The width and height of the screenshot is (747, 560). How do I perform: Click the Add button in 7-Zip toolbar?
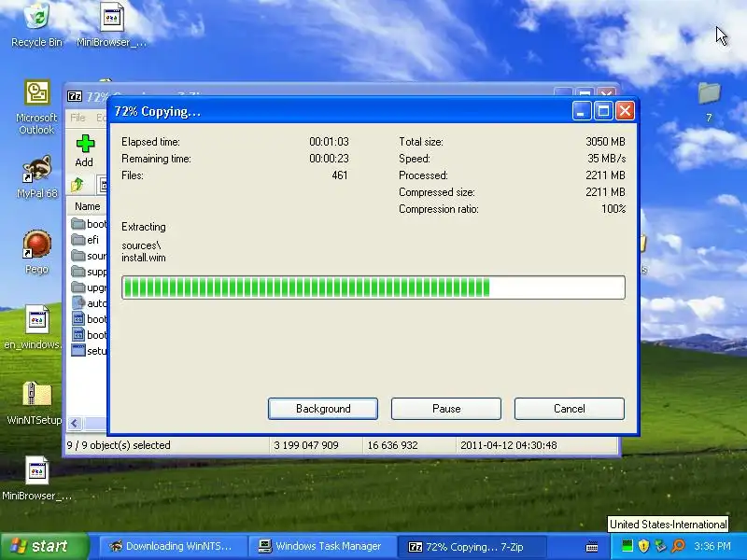[85, 150]
